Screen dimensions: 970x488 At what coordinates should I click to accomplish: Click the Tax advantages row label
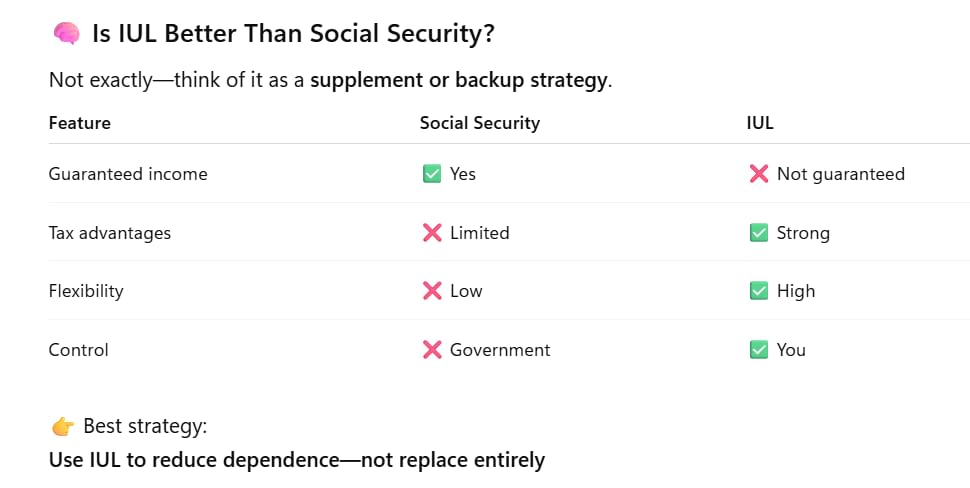pyautogui.click(x=109, y=233)
